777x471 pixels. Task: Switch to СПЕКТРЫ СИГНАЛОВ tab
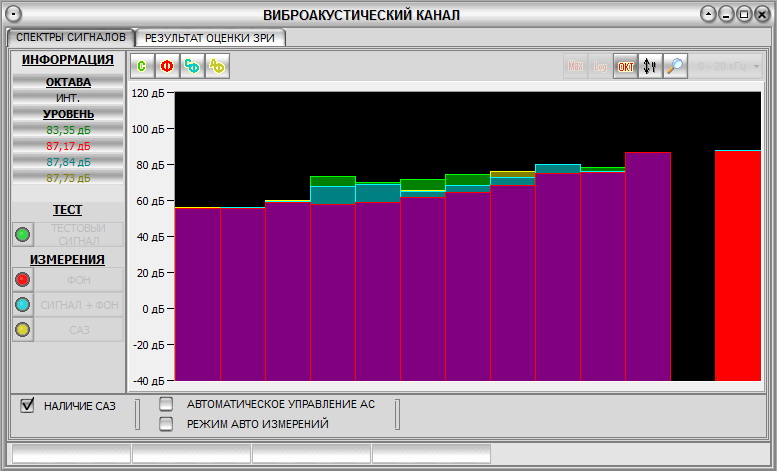tap(70, 37)
